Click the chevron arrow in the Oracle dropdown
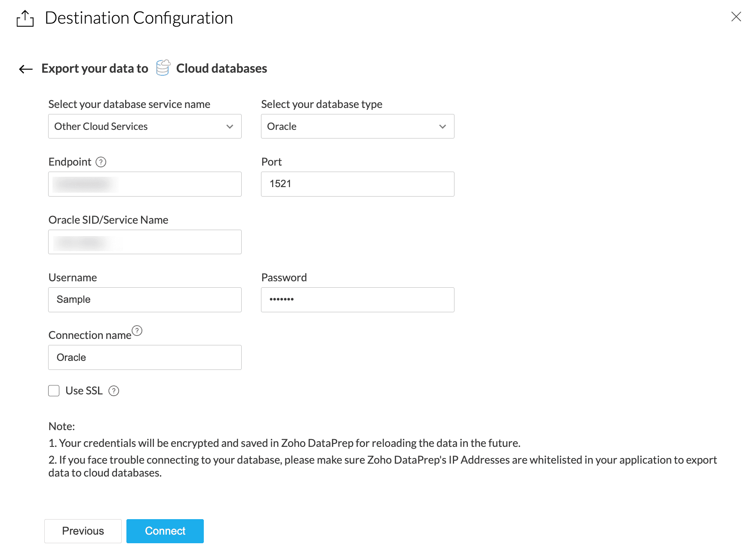The height and width of the screenshot is (560, 749). pos(442,126)
